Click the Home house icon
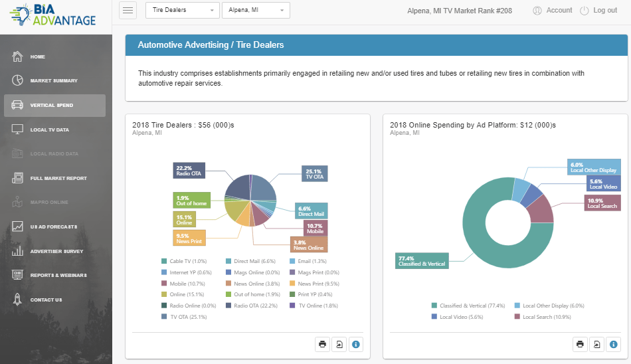The height and width of the screenshot is (364, 631). pyautogui.click(x=17, y=56)
